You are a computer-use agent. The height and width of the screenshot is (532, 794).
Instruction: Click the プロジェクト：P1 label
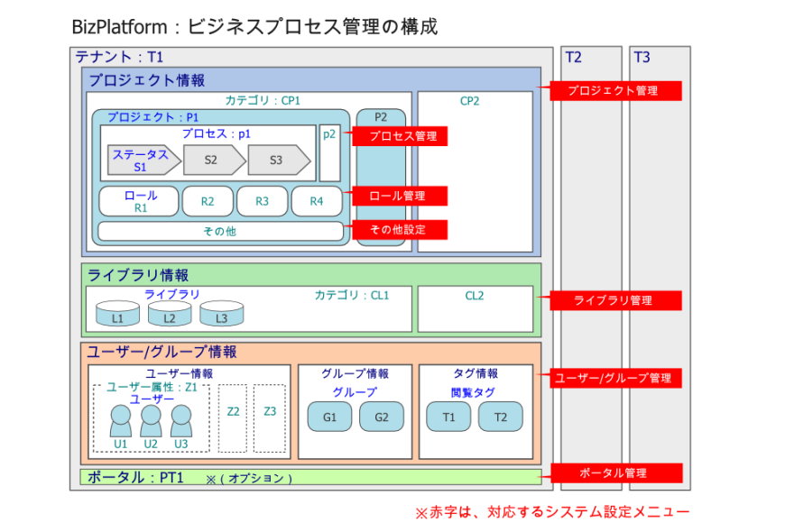click(152, 117)
